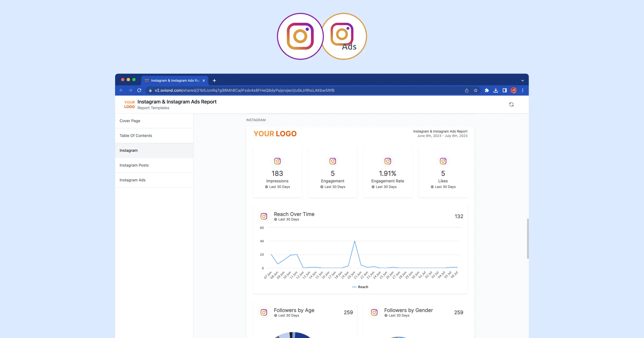Screen dimensions: 644x338
Task: Click the Followers by Gender heading
Action: 408,310
